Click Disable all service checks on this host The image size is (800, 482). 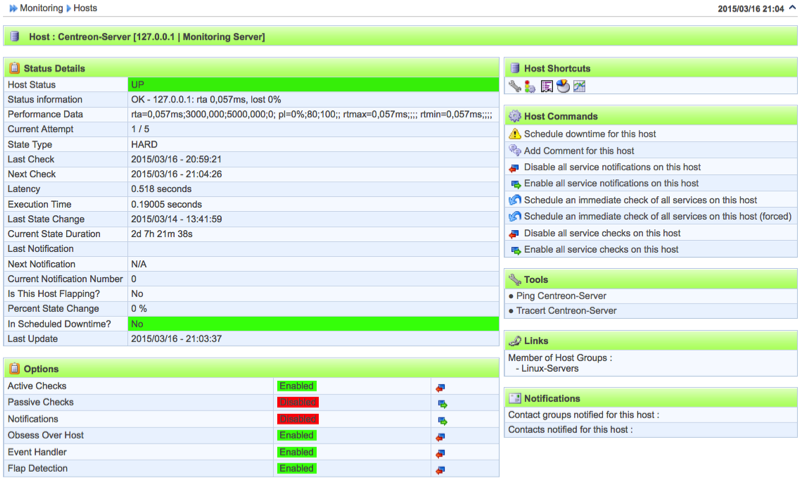pyautogui.click(x=601, y=233)
